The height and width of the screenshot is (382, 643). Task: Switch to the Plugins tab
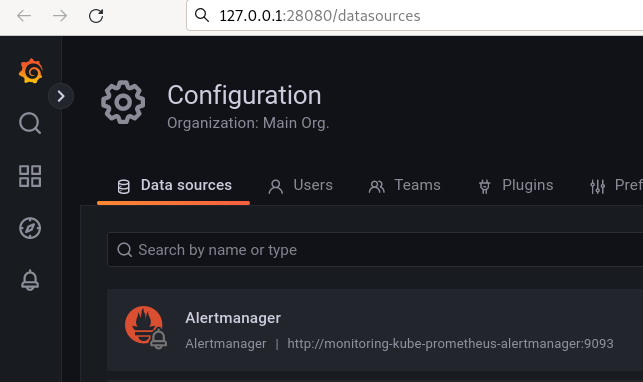pos(515,186)
